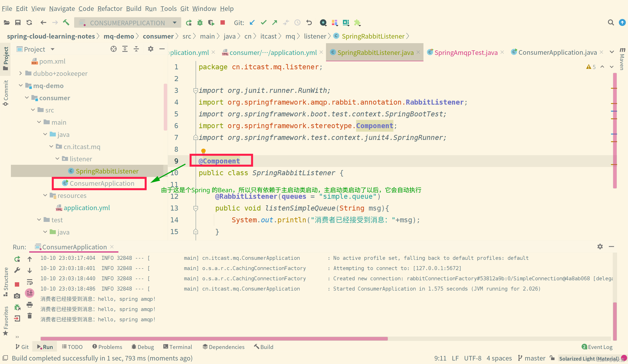
Task: Collapse the cn.itcast.mq package
Action: tap(51, 146)
